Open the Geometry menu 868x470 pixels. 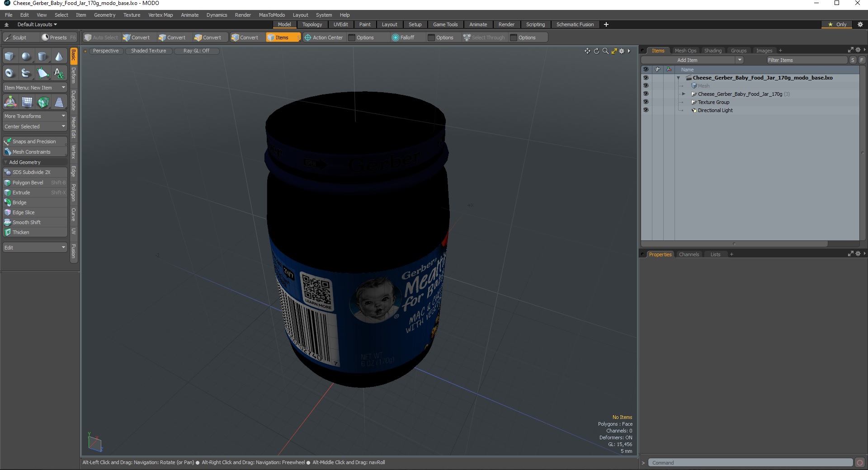(104, 15)
